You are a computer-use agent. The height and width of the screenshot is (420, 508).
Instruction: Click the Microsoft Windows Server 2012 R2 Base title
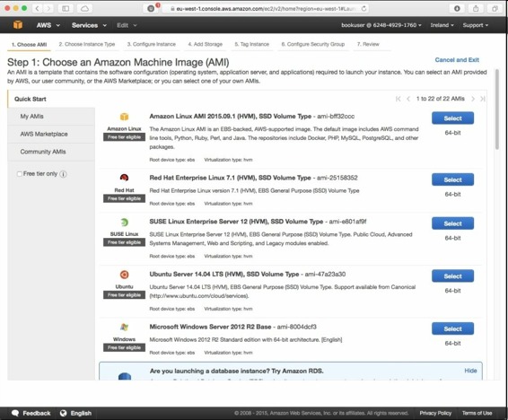210,327
